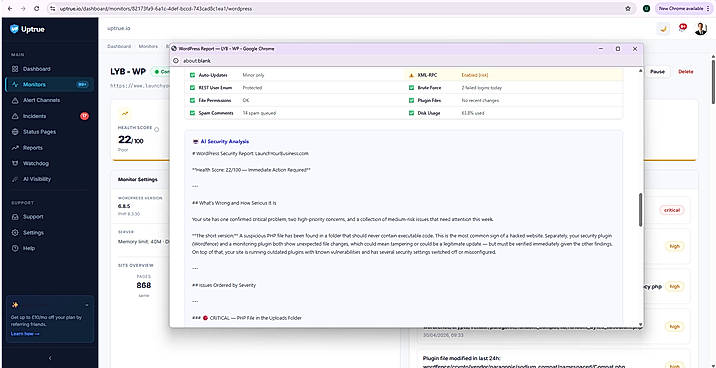This screenshot has height=368, width=716.
Task: Open the Dashboard sidebar icon
Action: coord(15,69)
